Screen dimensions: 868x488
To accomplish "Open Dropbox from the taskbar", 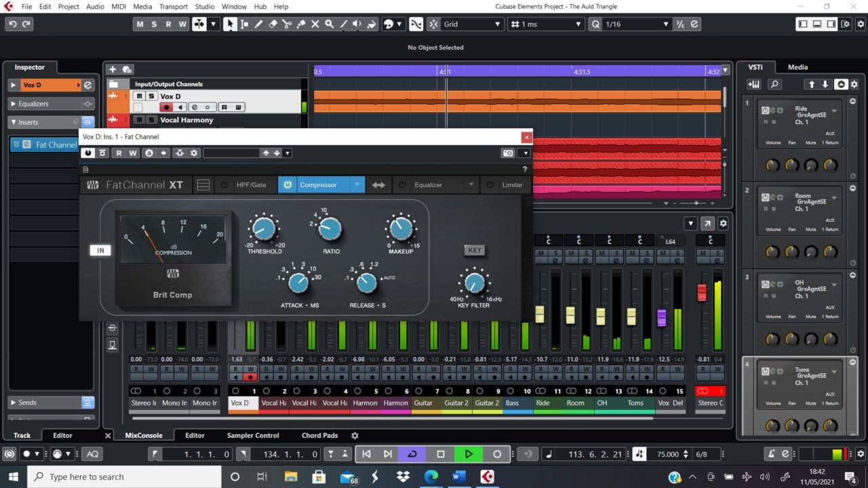I will (x=403, y=477).
